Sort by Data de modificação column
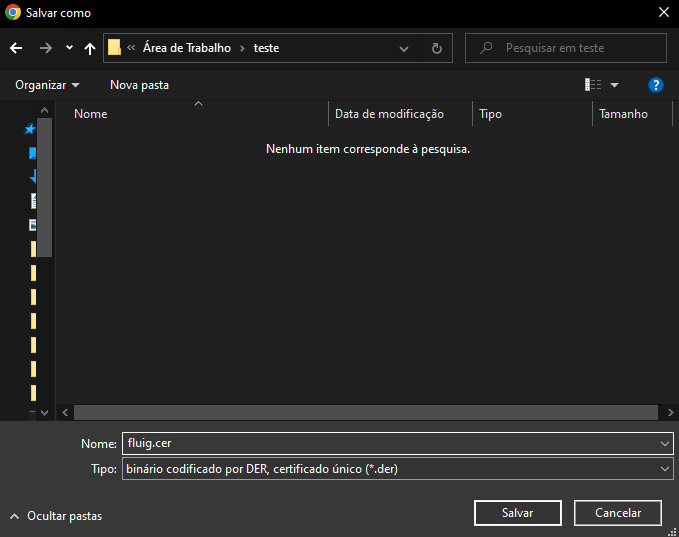Screen dimensions: 679x537 click(x=400, y=114)
